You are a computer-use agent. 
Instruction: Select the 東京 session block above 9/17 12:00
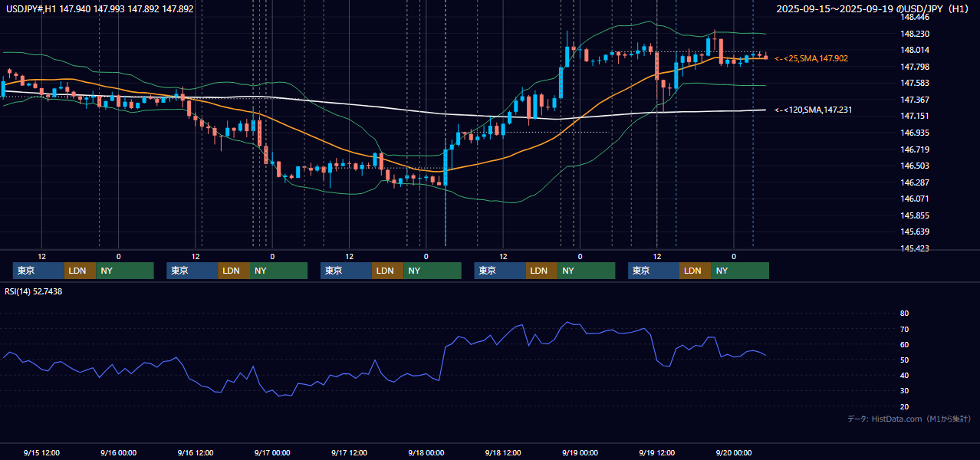pos(346,271)
